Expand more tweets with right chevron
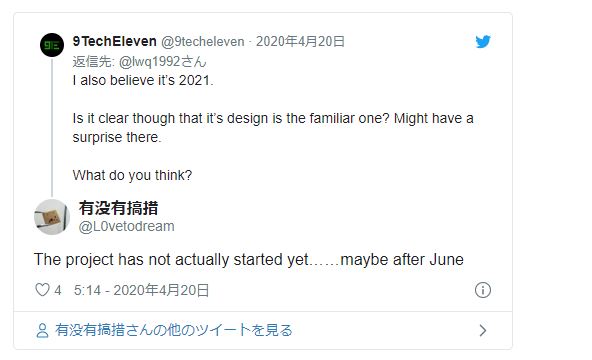 point(483,331)
